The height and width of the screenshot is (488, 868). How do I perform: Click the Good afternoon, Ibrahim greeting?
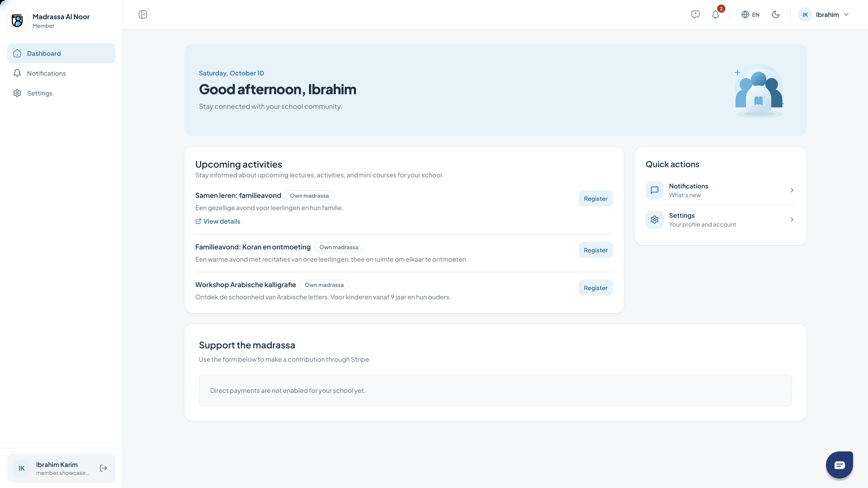coord(277,89)
